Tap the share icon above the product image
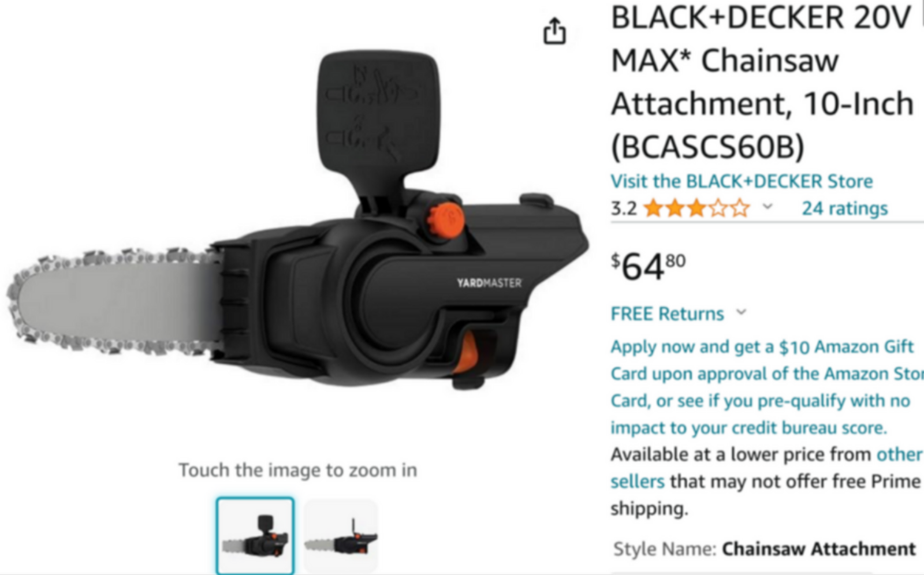This screenshot has height=575, width=924. click(x=554, y=31)
